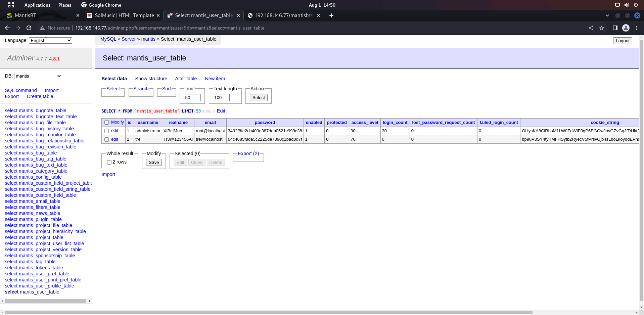
Task: Click Adminer 4.8.1 version link
Action: click(x=54, y=59)
